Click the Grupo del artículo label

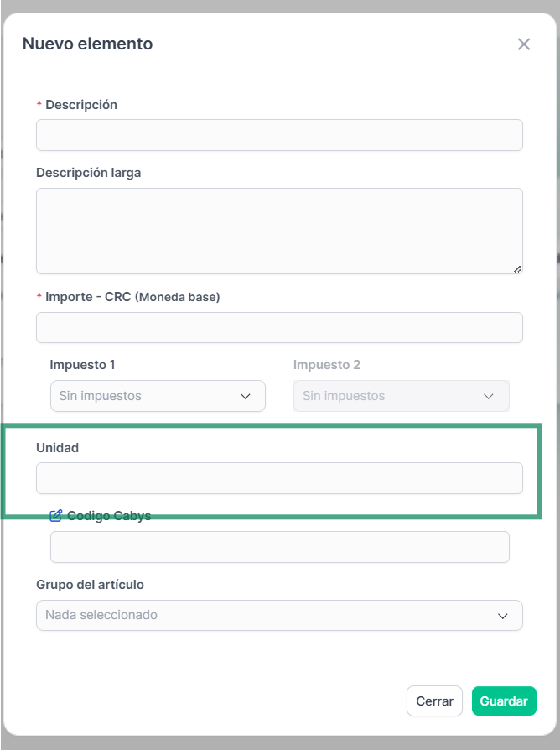point(90,585)
